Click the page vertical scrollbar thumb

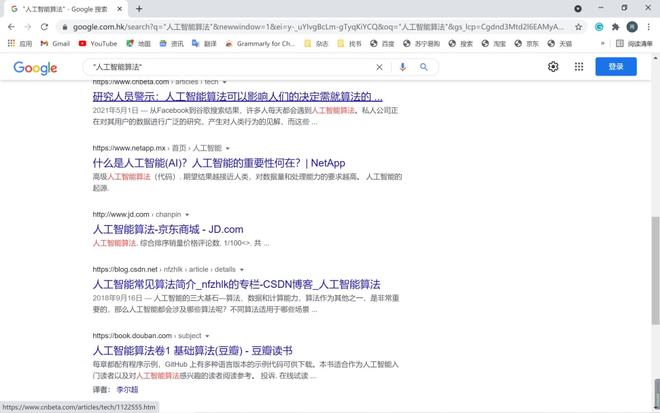click(x=655, y=270)
